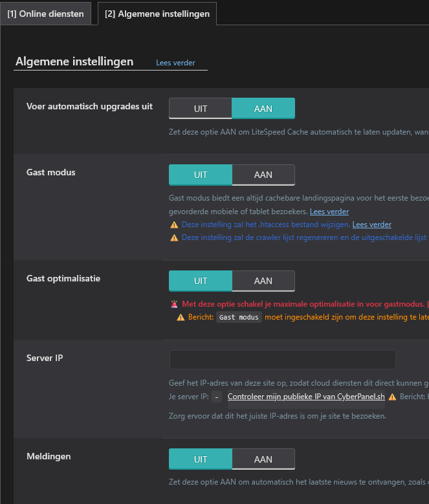
Task: Follow 'Lees verder' link after the .htaccess warning
Action: (x=371, y=225)
